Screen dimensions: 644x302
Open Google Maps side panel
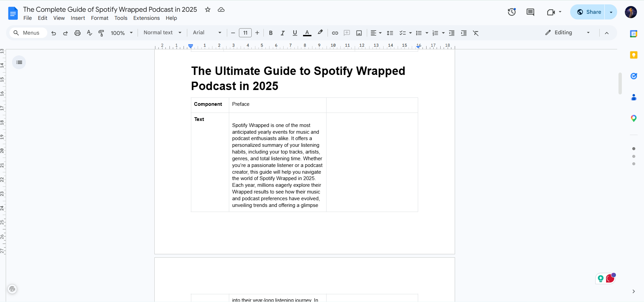coord(634,118)
